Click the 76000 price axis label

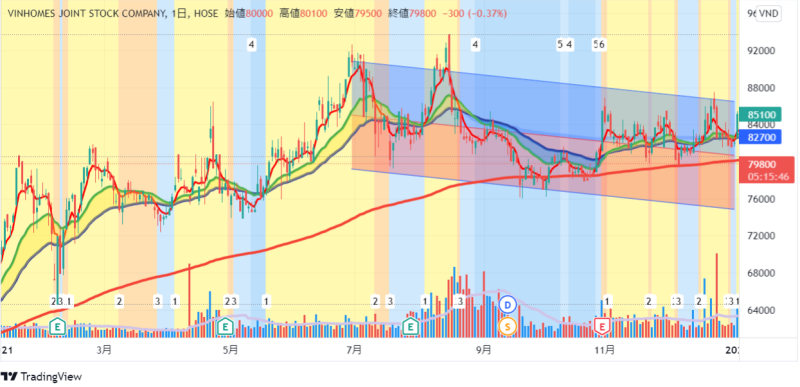coord(761,199)
